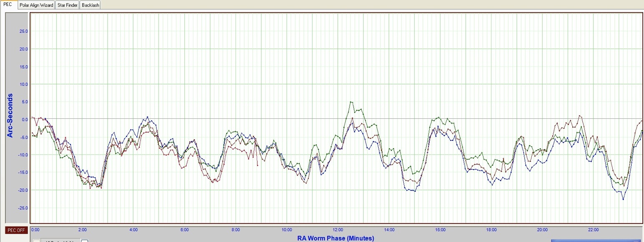
Task: Select the Star Finder tab
Action: (67, 5)
